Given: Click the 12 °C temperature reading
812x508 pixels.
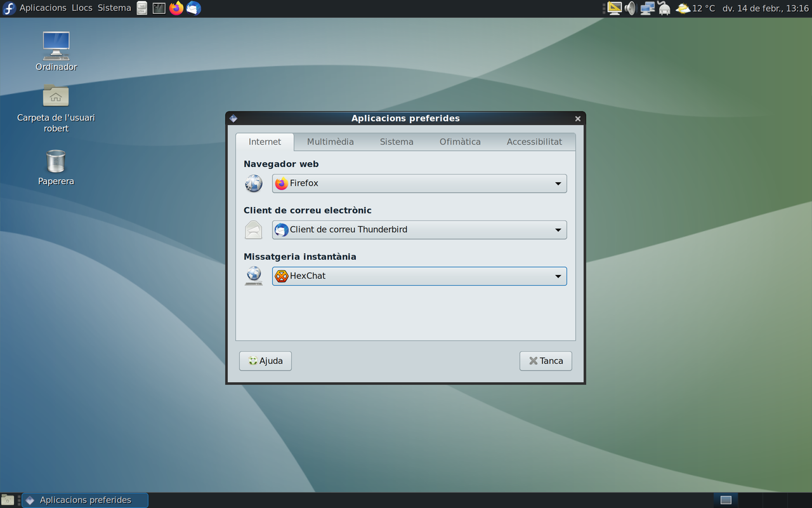Looking at the screenshot, I should click(x=704, y=8).
